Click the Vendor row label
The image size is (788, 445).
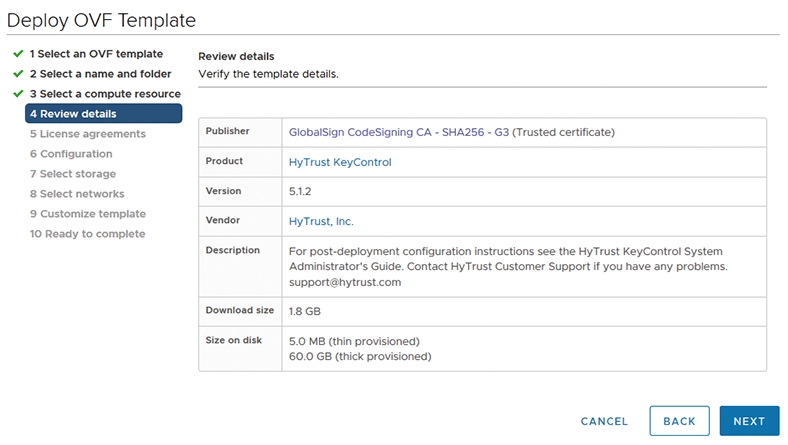[223, 220]
